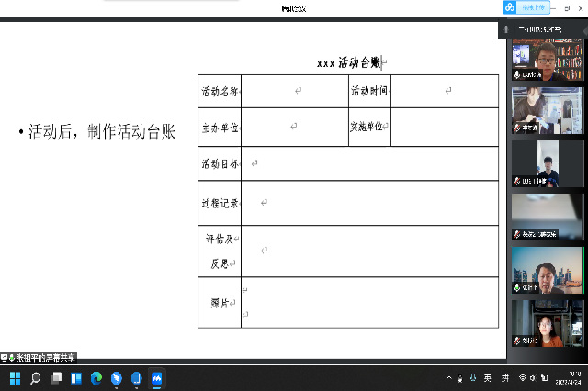
Task: Select the bottom participant in orange top
Action: coord(547,323)
